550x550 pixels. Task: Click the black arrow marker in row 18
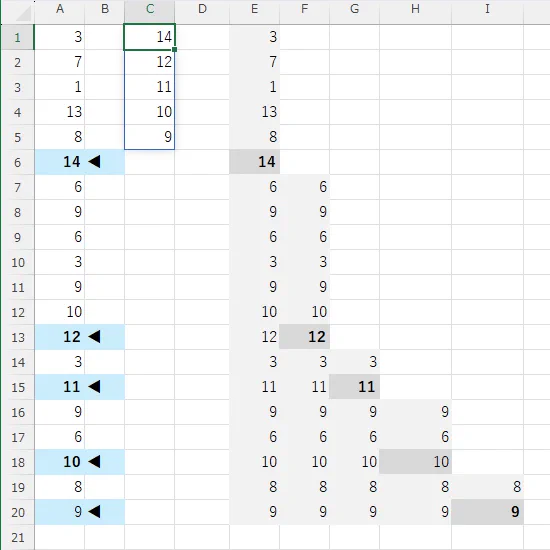[x=94, y=462]
